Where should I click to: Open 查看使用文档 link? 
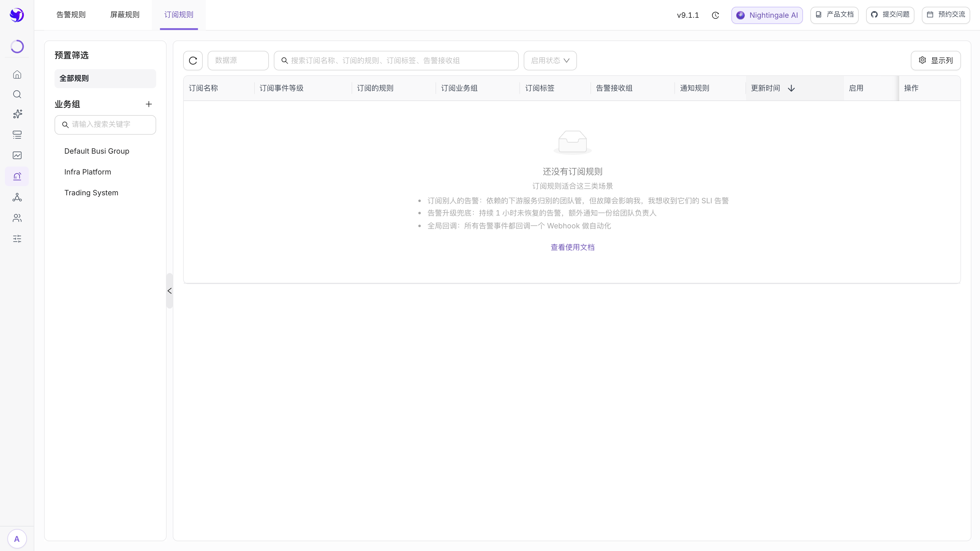573,247
